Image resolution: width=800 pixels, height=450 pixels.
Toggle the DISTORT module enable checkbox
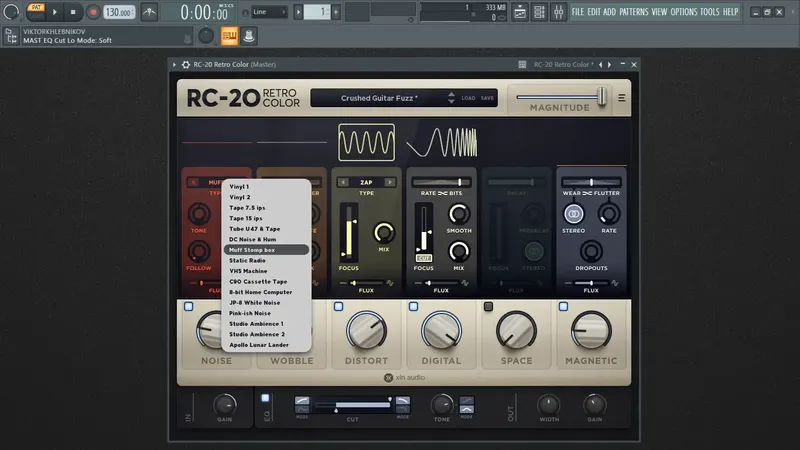coord(338,307)
